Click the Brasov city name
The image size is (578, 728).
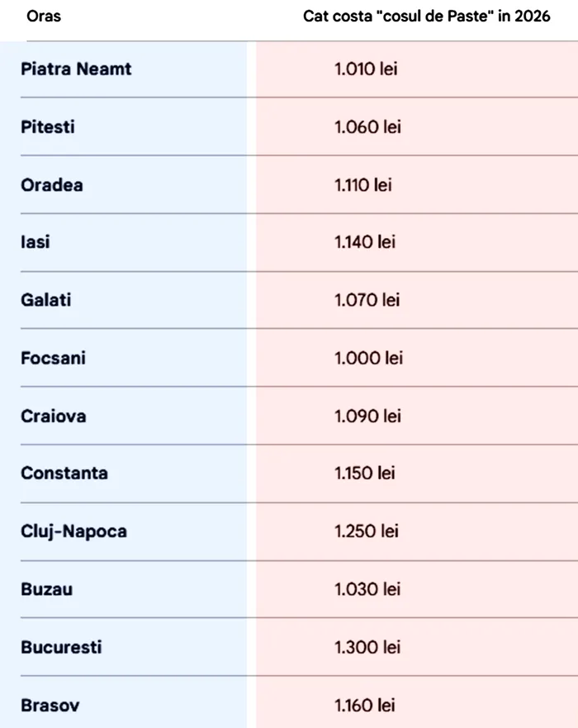pos(50,706)
